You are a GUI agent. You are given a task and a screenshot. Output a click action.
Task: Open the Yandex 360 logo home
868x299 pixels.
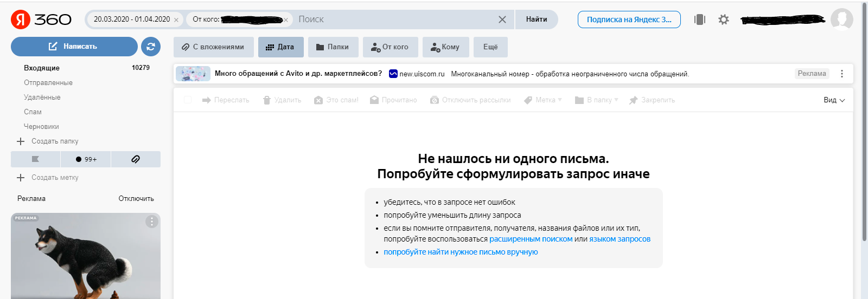point(41,19)
